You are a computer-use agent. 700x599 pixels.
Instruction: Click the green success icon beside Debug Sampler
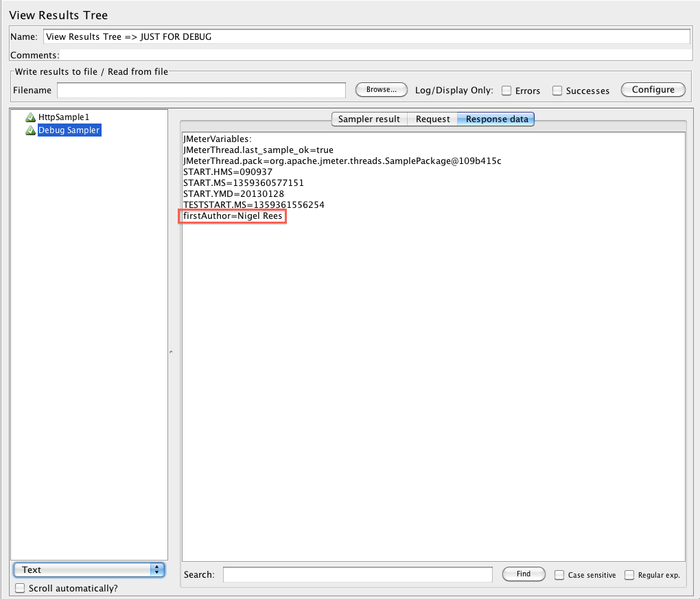[x=30, y=130]
